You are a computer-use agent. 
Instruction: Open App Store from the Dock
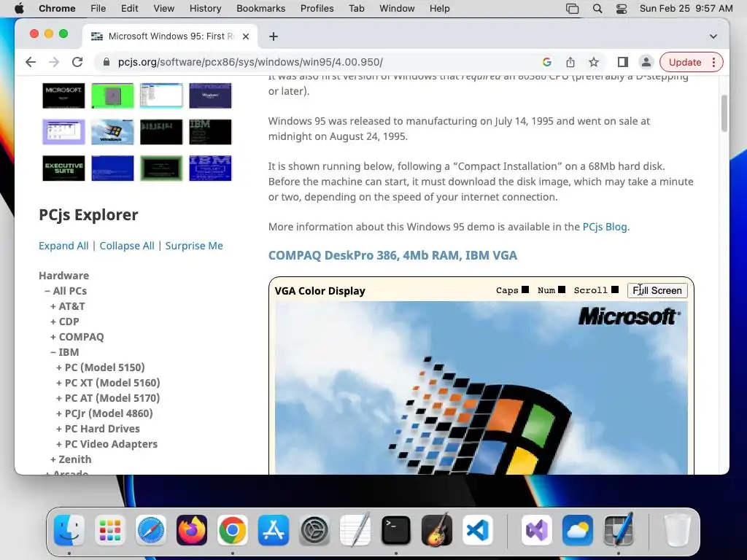pyautogui.click(x=274, y=530)
